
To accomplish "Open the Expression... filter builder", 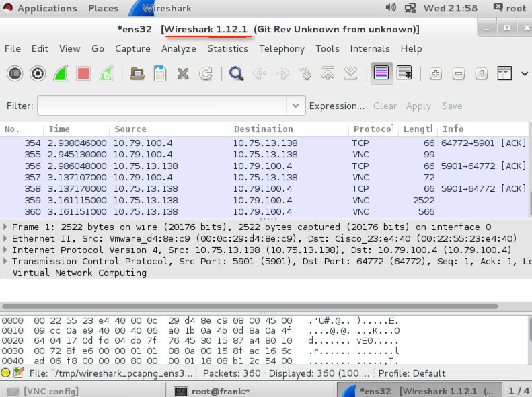I will (x=336, y=106).
